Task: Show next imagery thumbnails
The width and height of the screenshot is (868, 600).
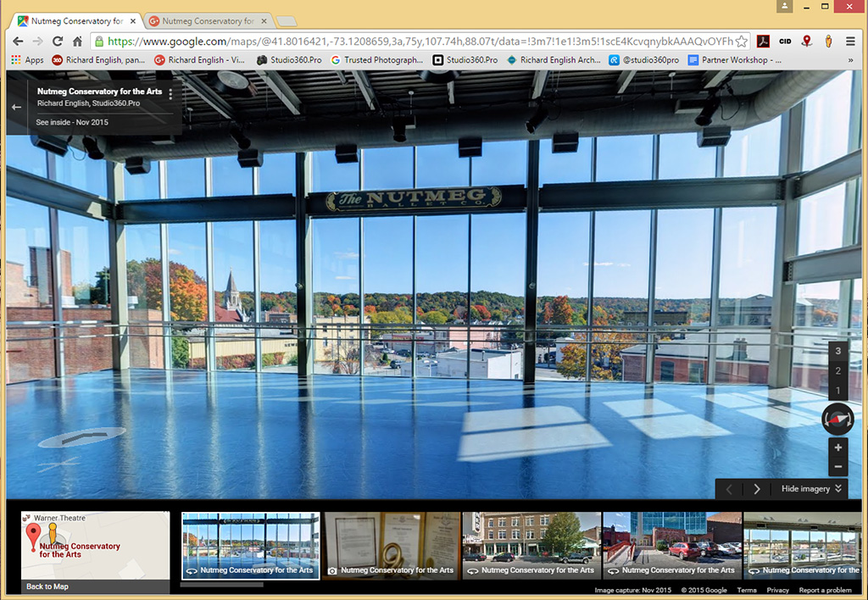Action: tap(757, 489)
